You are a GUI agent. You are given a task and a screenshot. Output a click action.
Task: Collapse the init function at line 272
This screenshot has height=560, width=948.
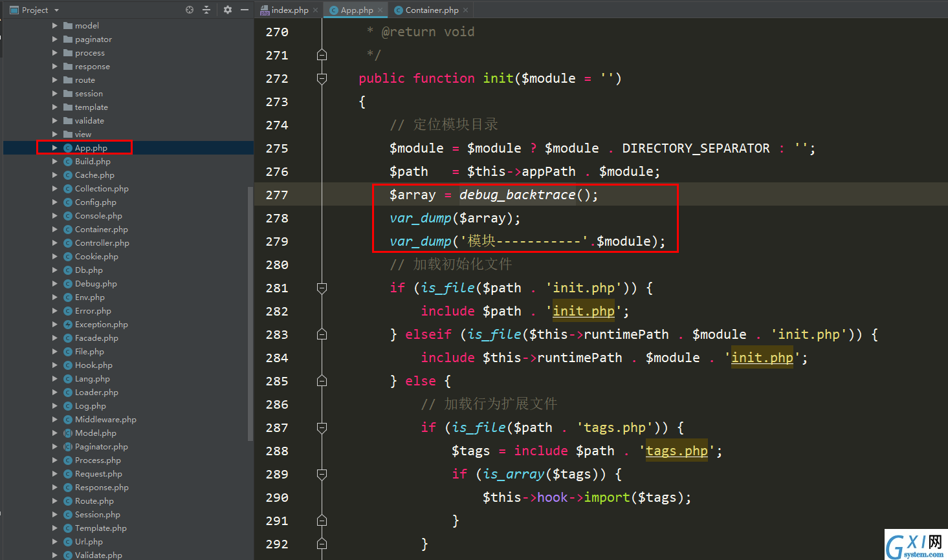(x=322, y=79)
